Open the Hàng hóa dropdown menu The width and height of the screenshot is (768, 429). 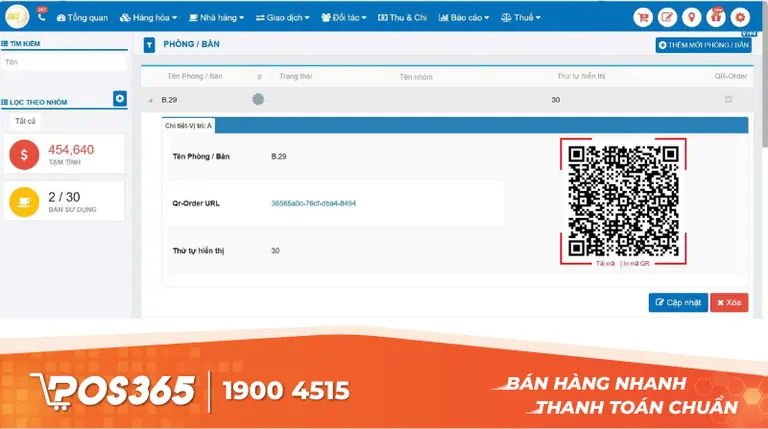pyautogui.click(x=148, y=18)
